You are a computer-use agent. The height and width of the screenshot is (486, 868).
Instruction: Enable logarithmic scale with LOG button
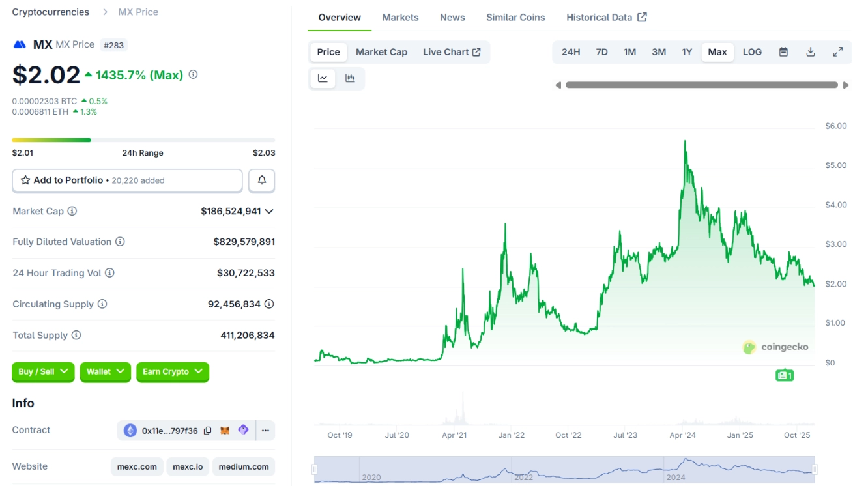pyautogui.click(x=752, y=51)
